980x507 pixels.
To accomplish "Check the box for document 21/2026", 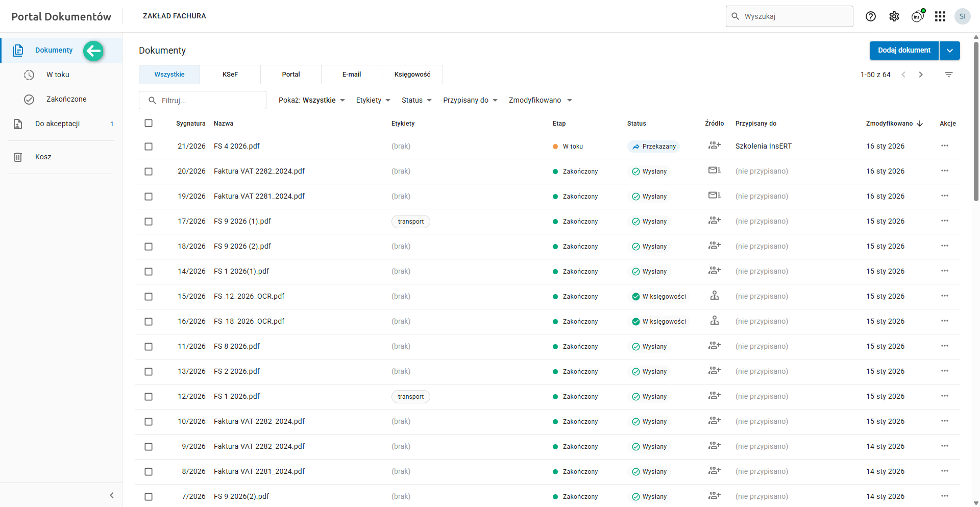I will point(149,147).
